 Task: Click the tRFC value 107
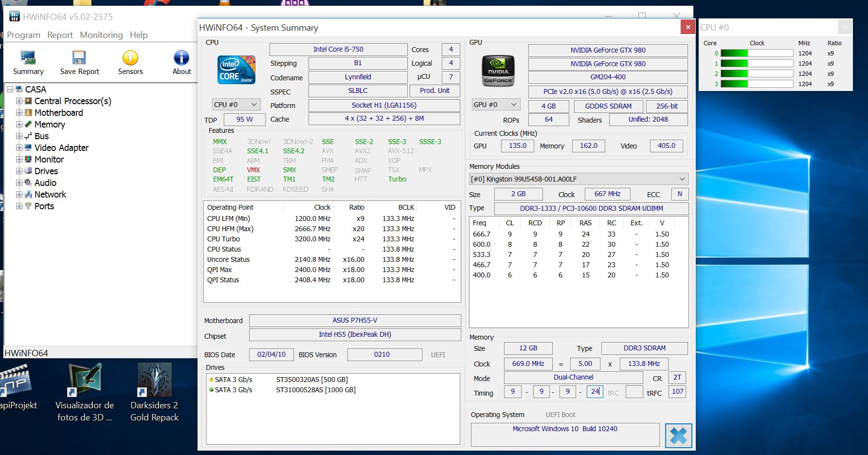[x=677, y=392]
